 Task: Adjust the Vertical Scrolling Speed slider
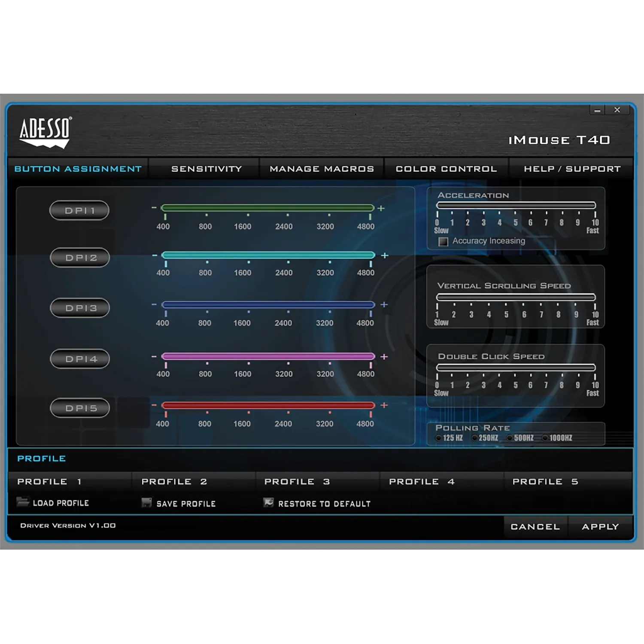[515, 297]
